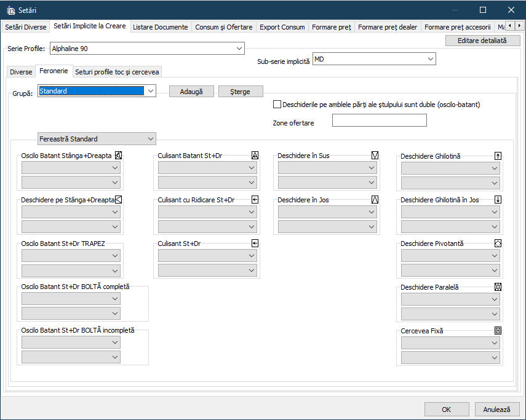
Task: Click the Deschidere Ghilotină arrow icon
Action: [498, 156]
